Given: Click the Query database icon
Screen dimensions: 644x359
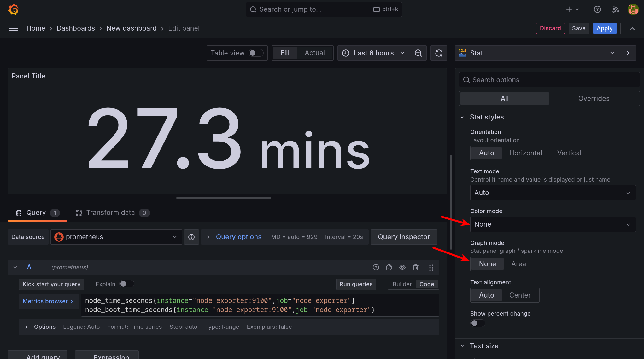Looking at the screenshot, I should coord(19,213).
